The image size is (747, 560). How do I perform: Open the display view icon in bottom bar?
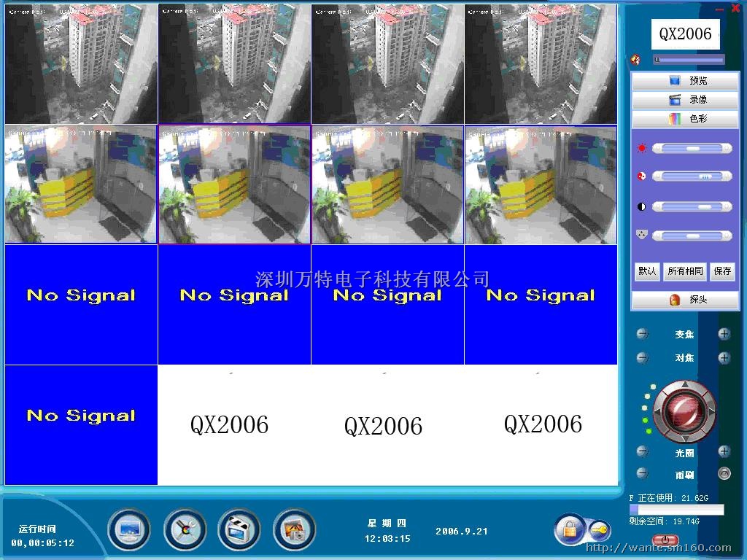click(129, 529)
